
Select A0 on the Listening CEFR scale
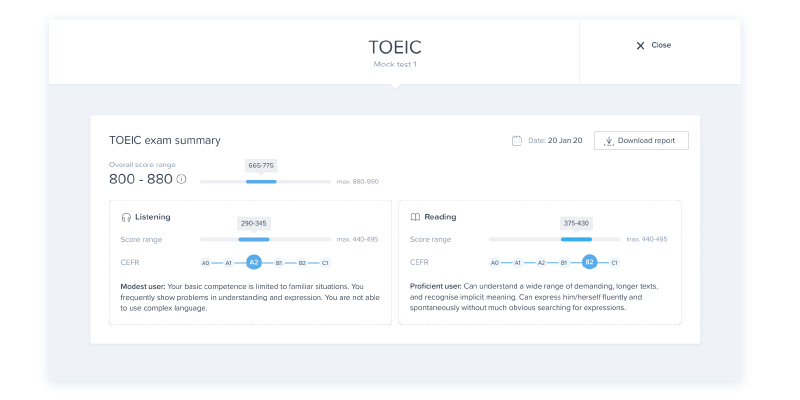coord(206,263)
